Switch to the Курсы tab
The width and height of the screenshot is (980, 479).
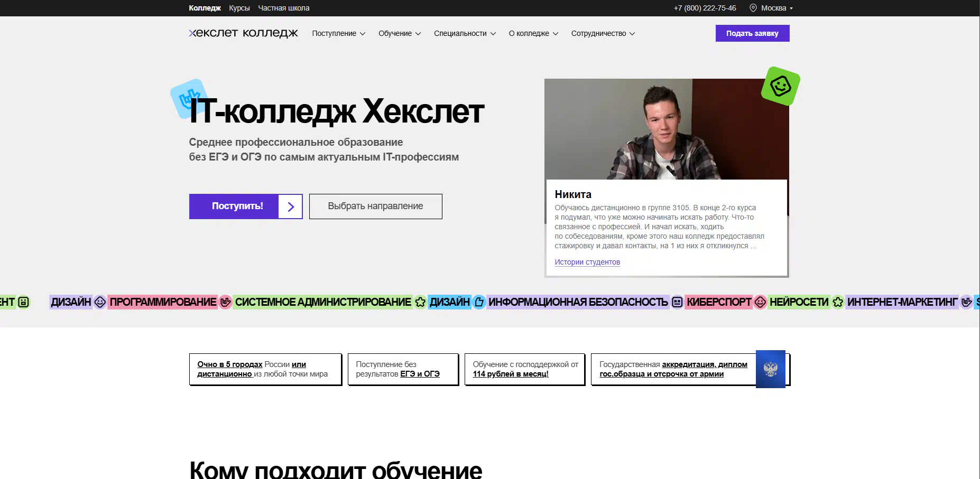(x=239, y=8)
